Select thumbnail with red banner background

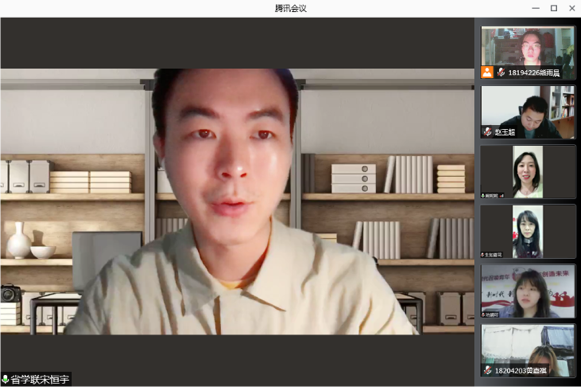tap(528, 291)
